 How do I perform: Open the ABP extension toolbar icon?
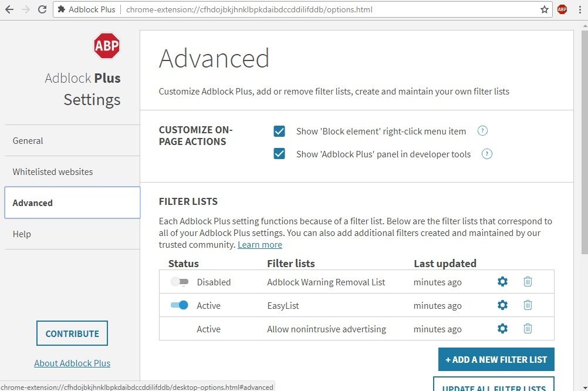(x=562, y=9)
